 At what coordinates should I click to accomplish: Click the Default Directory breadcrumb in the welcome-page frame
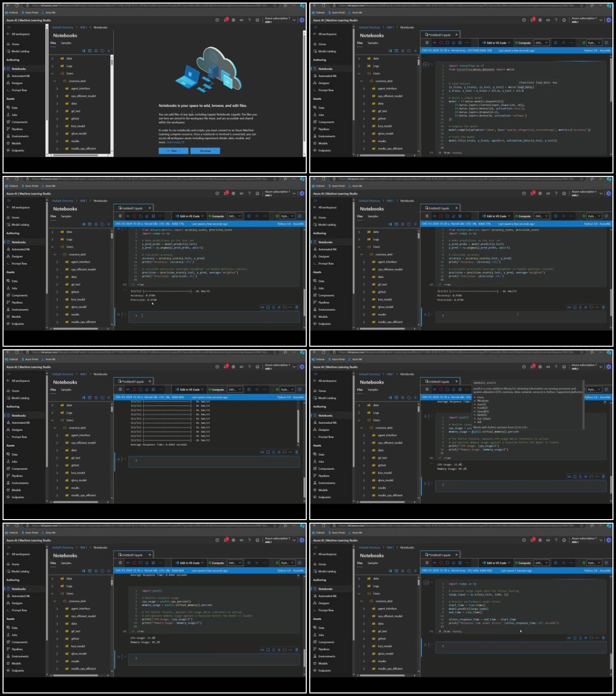(x=63, y=27)
